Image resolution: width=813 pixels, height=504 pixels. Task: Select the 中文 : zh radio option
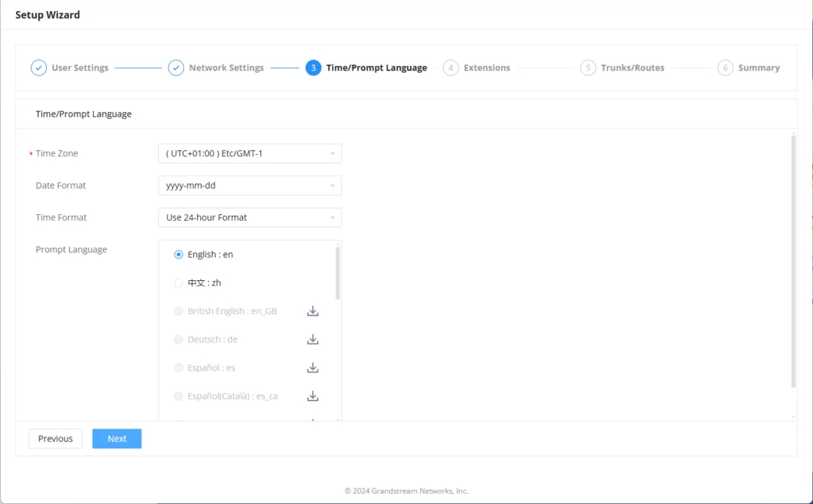[179, 283]
